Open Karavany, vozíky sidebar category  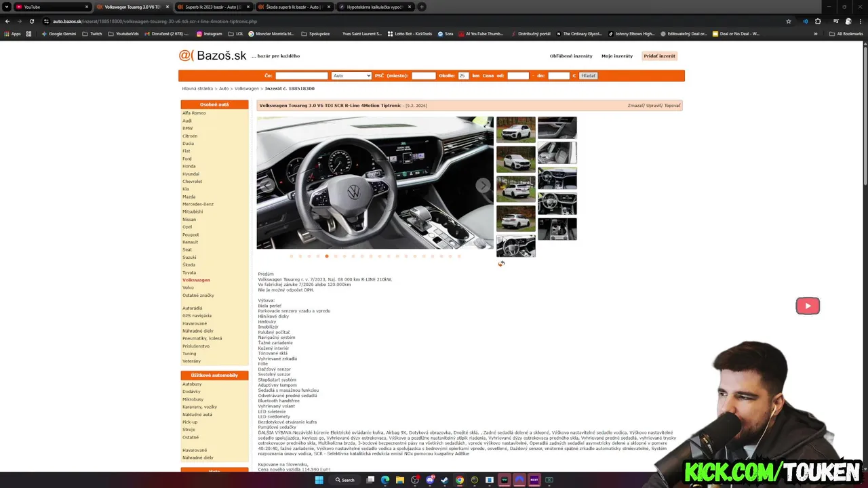[200, 407]
